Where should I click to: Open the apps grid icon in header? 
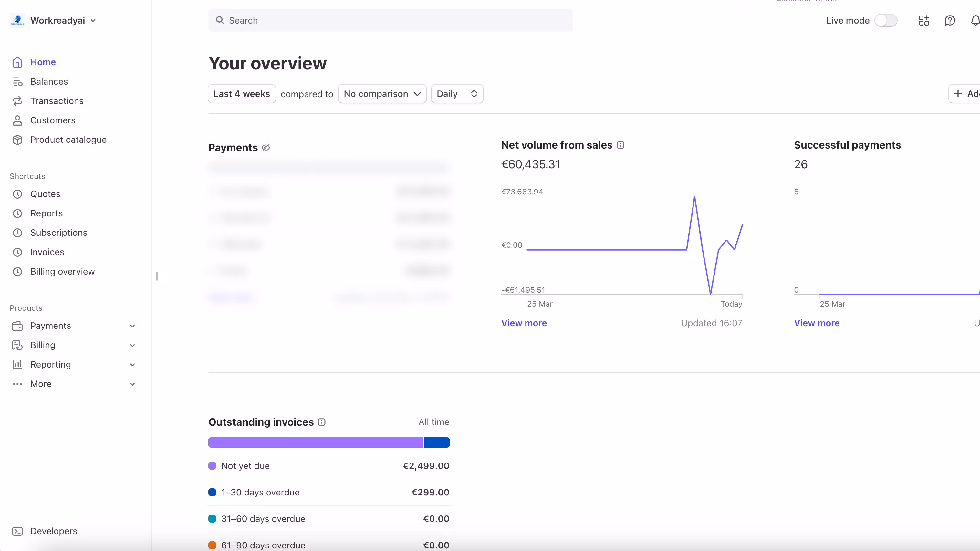click(924, 21)
